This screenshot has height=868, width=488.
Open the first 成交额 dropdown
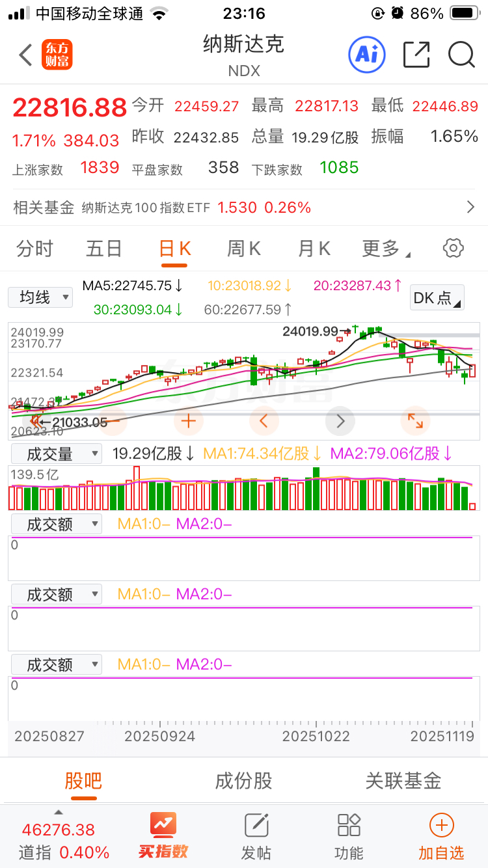55,524
